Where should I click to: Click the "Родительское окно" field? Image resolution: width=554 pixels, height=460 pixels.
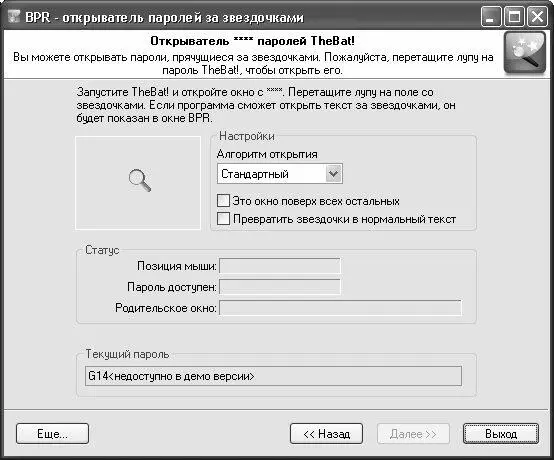point(340,308)
